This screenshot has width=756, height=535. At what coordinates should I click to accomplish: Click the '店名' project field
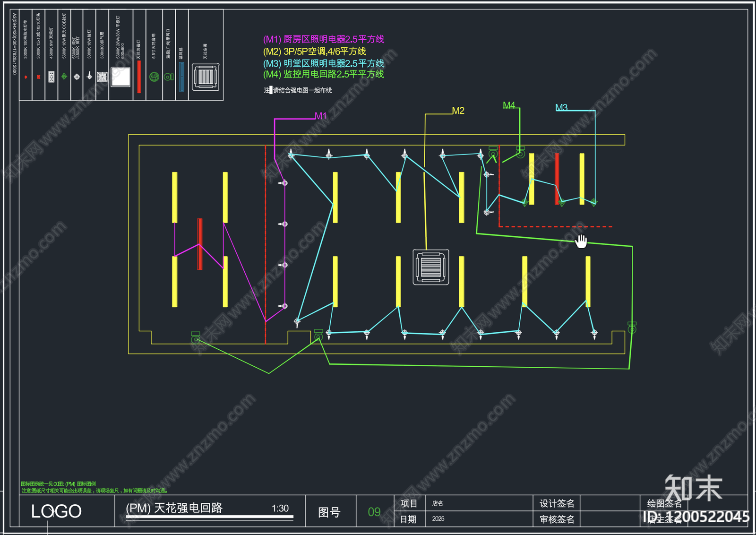pos(438,503)
